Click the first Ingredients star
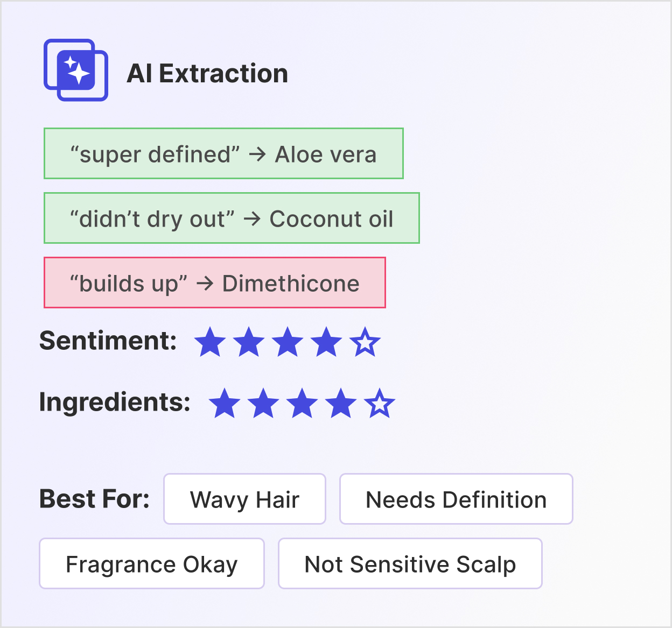 pyautogui.click(x=224, y=403)
